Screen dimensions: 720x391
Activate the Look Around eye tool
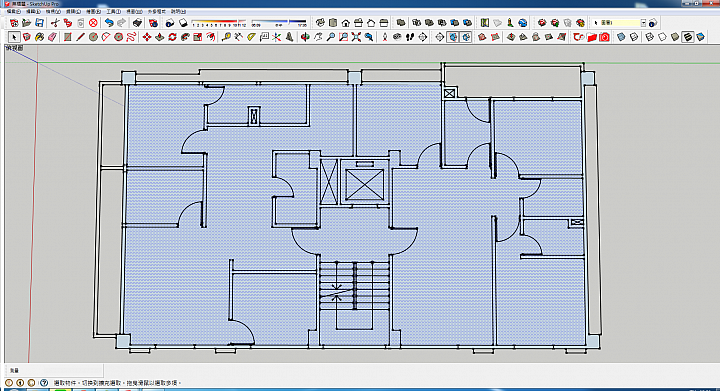tap(397, 37)
